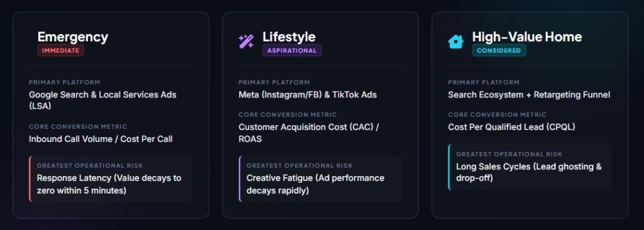Select the CONSIDERED badge under High-Value Home

tap(499, 50)
